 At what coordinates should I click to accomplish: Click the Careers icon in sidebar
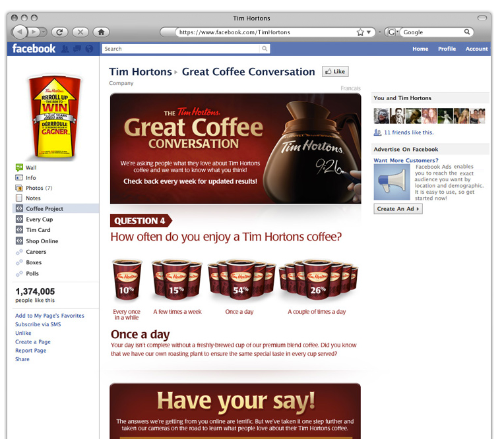pos(19,252)
